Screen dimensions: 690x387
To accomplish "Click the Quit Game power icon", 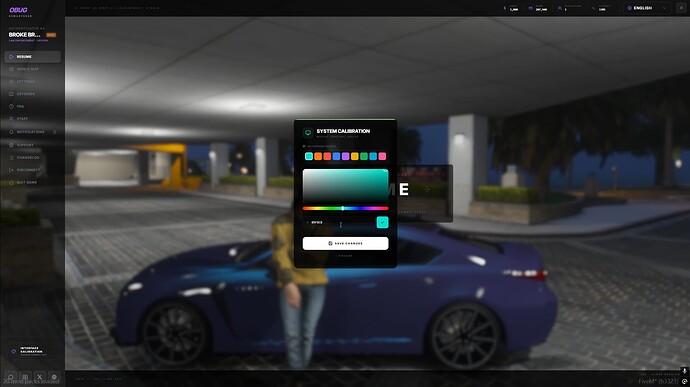I will tap(11, 182).
